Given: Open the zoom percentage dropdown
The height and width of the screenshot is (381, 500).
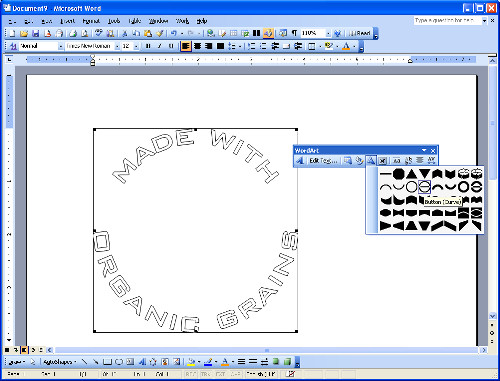Looking at the screenshot, I should [x=328, y=33].
